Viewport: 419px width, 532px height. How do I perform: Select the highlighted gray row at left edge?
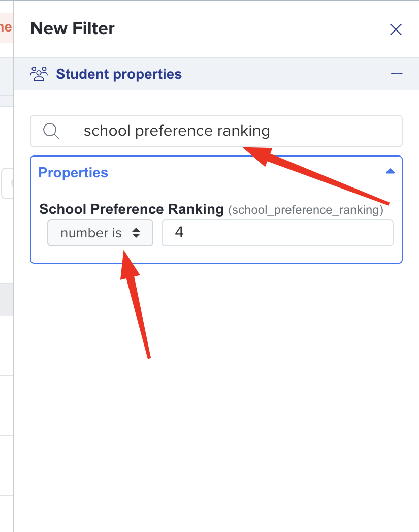point(6,299)
